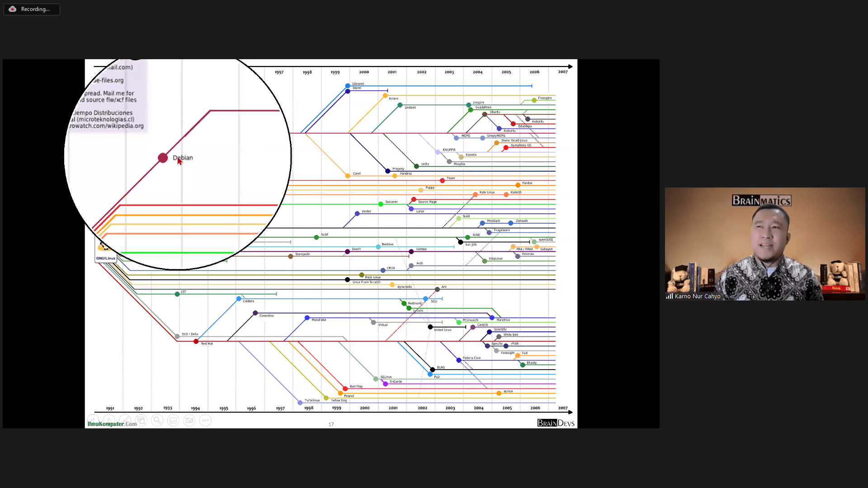Click Karno Nur Cahyo's signal strength icon
Viewport: 868px width, 488px height.
(x=669, y=296)
